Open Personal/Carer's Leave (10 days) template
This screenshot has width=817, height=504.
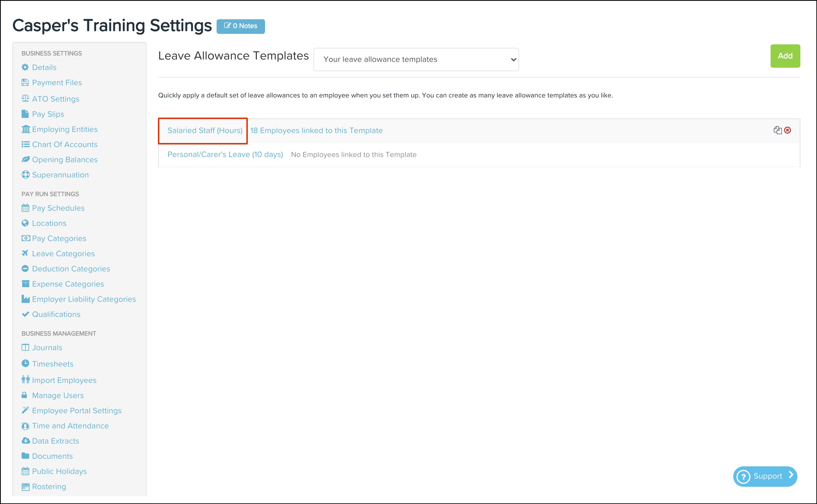(225, 155)
